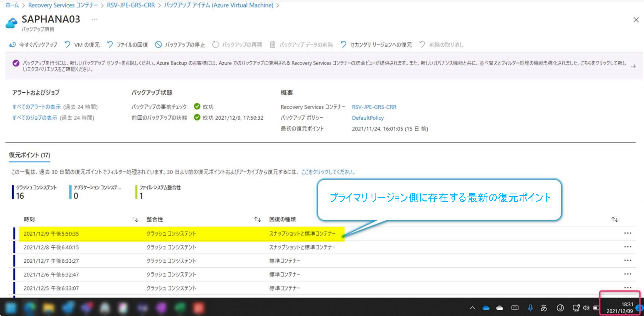This screenshot has width=644, height=316.
Task: Sort by 時刻 column arrow
Action: [x=135, y=219]
